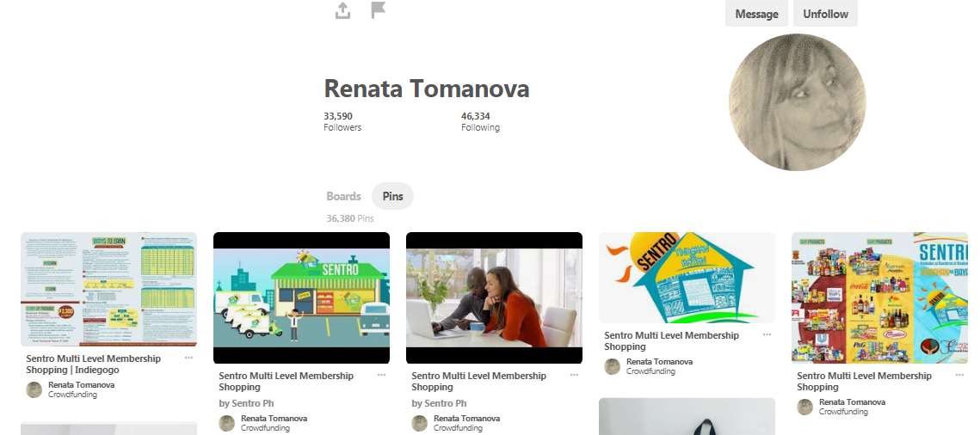Open Renata Tomanova's large profile picture
Image resolution: width=980 pixels, height=435 pixels.
click(797, 102)
